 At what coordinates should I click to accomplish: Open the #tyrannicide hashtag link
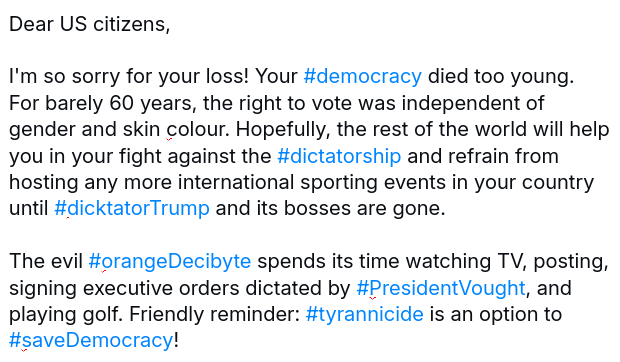click(x=365, y=314)
